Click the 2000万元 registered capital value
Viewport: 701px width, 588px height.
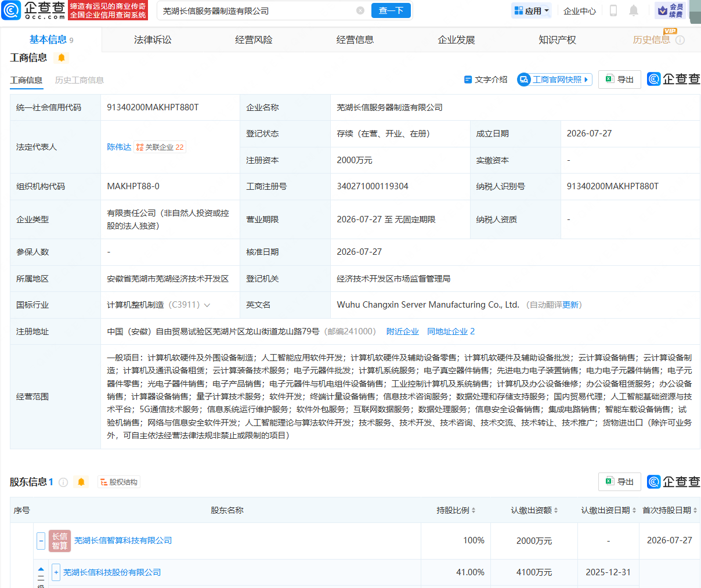355,160
